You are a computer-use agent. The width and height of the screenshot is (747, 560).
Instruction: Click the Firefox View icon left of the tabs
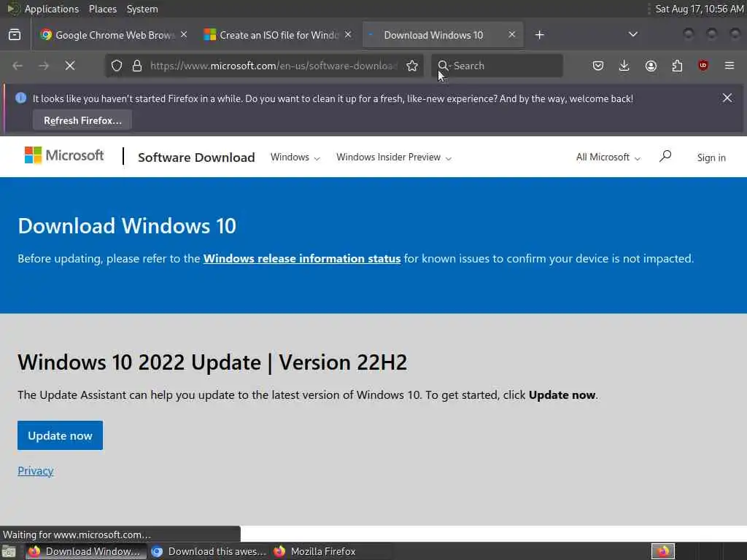(x=15, y=35)
